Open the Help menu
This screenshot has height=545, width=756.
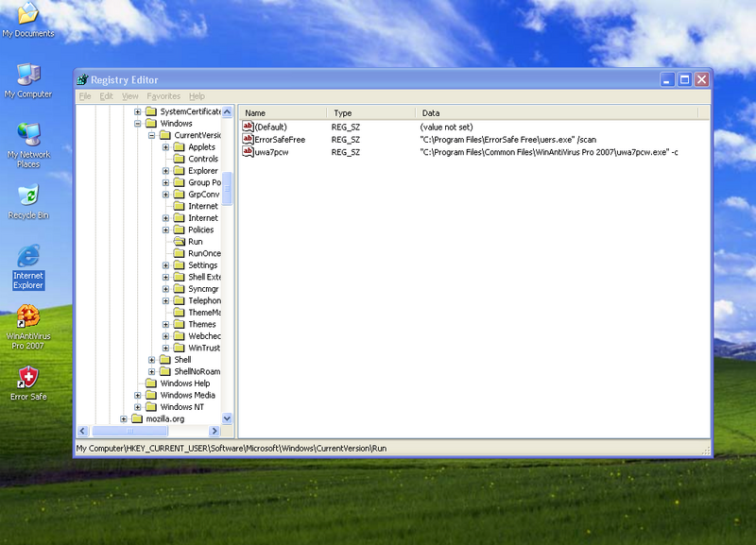[x=197, y=96]
